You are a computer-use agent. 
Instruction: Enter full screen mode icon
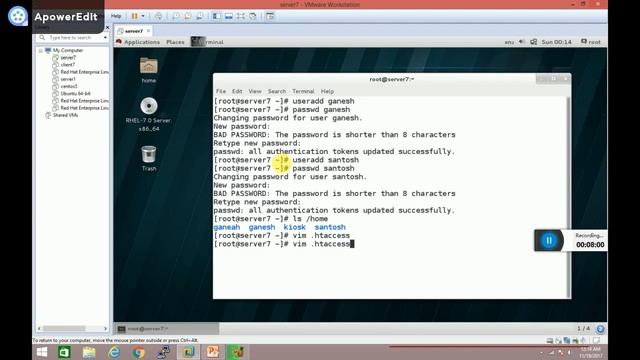pyautogui.click(x=241, y=16)
